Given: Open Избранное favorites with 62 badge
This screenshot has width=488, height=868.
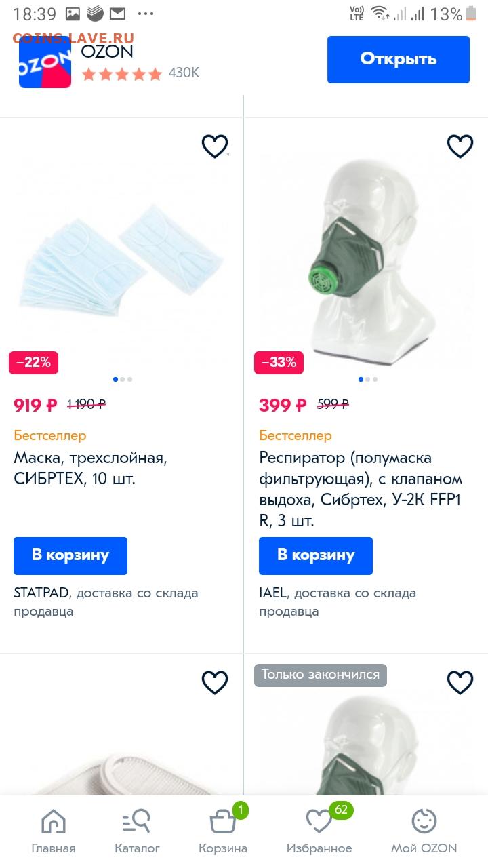Looking at the screenshot, I should tap(319, 829).
